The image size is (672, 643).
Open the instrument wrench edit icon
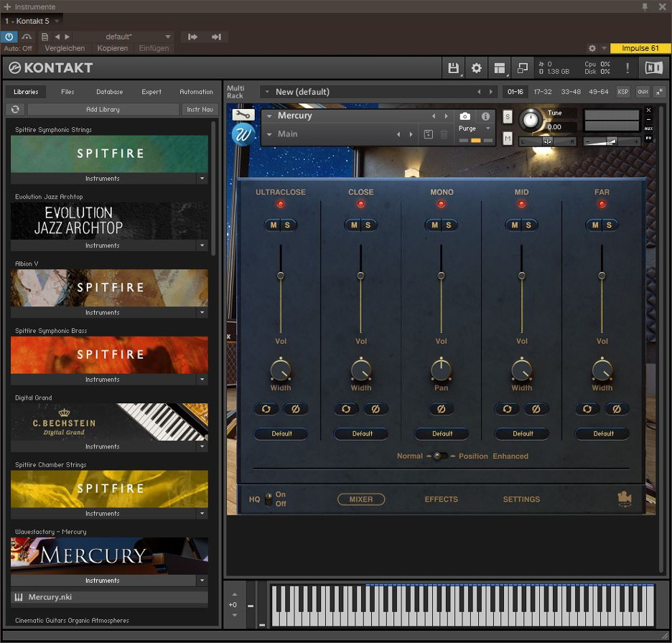click(x=243, y=115)
